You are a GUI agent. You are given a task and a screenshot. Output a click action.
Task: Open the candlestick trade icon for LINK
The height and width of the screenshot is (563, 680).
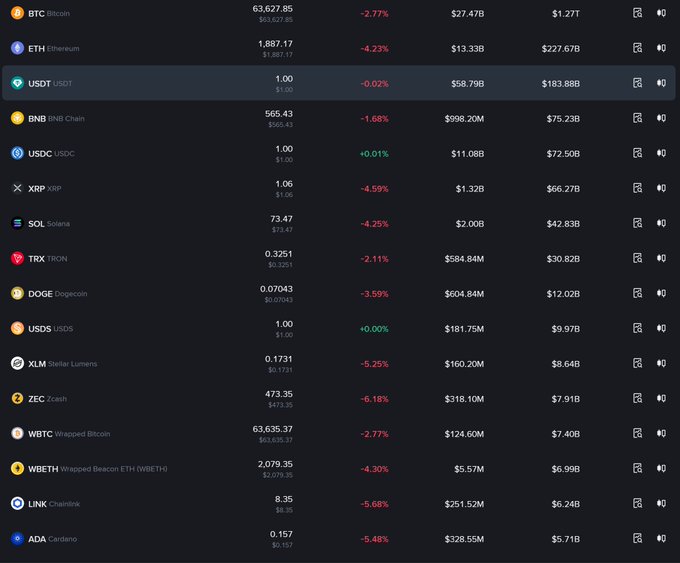(661, 504)
